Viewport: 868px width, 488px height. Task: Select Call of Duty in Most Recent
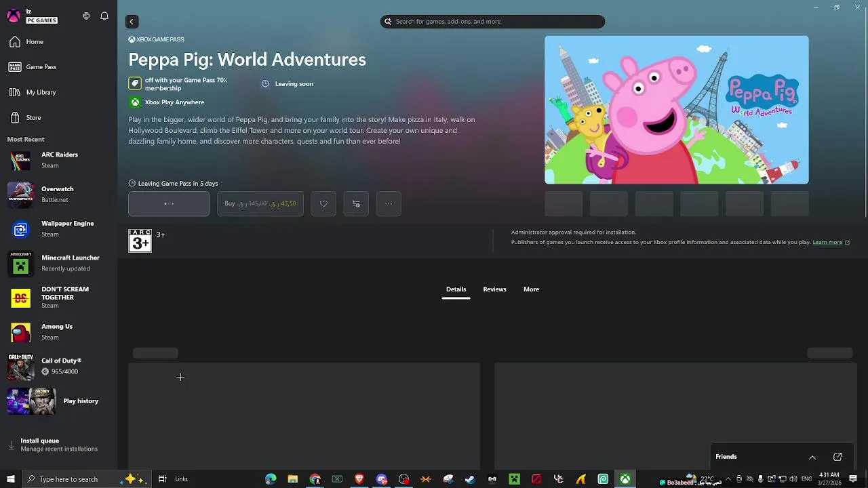[x=58, y=366]
